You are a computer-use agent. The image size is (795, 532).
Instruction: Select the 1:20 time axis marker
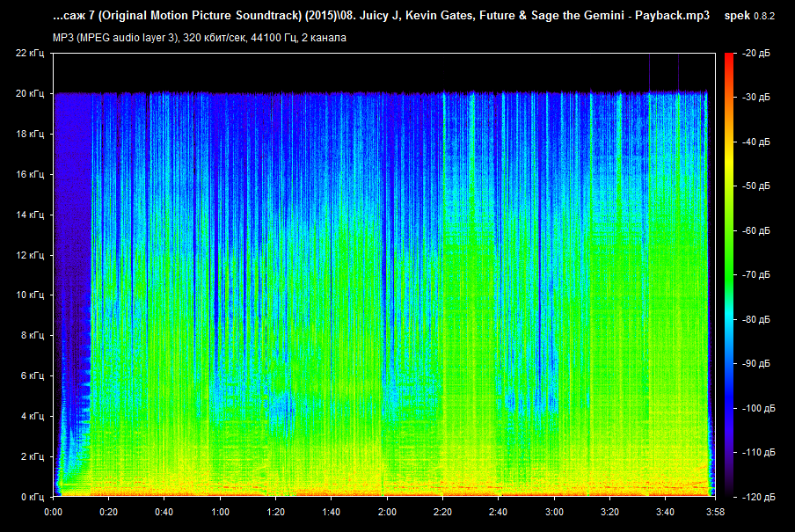275,512
